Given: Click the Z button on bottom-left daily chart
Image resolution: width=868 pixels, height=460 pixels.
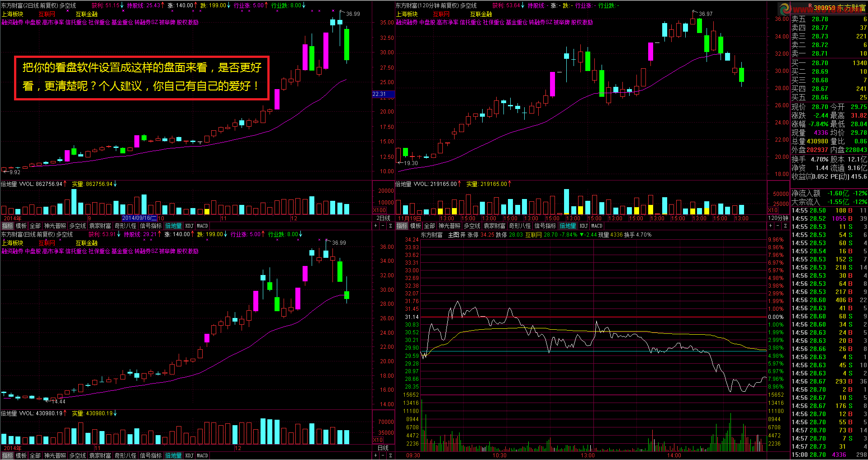Looking at the screenshot, I should coord(390,455).
